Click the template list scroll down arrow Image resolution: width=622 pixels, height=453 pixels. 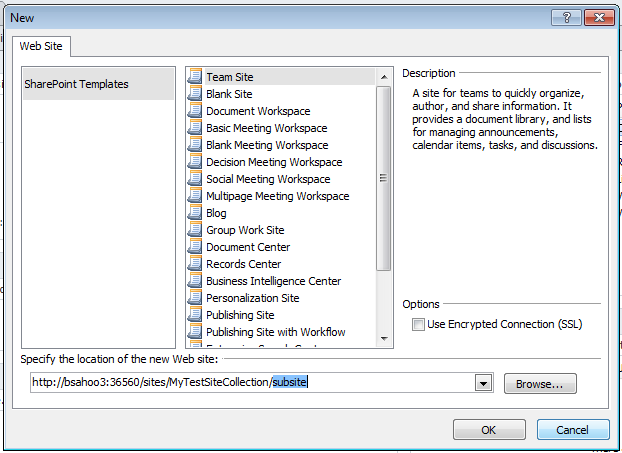(x=384, y=339)
